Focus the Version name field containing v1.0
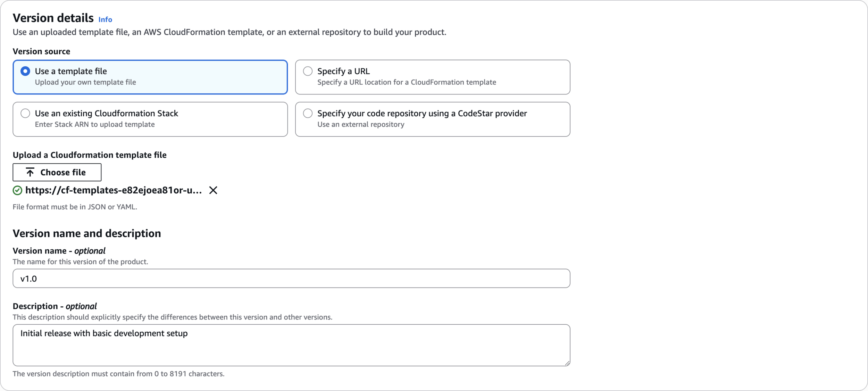Viewport: 868px width, 391px height. (291, 278)
